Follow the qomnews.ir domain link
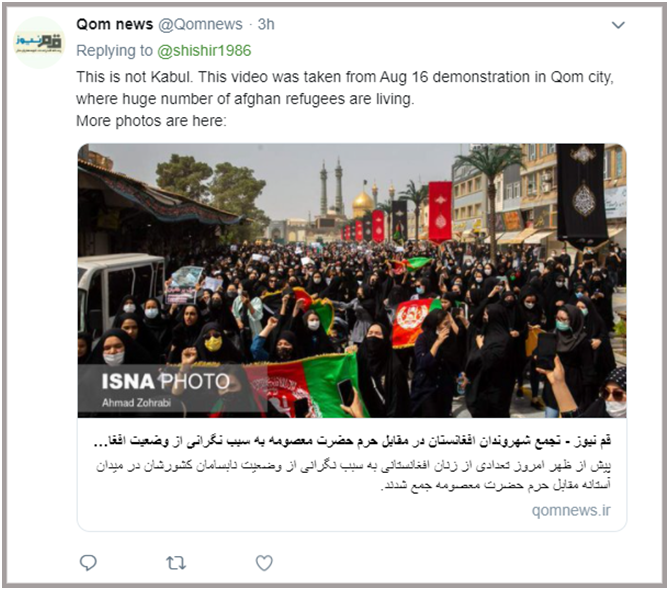 571,510
